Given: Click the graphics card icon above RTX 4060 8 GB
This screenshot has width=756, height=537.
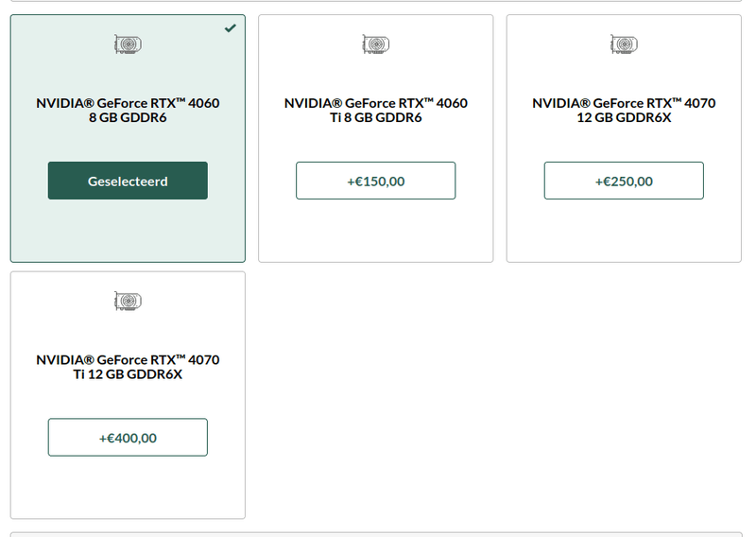Looking at the screenshot, I should (128, 44).
